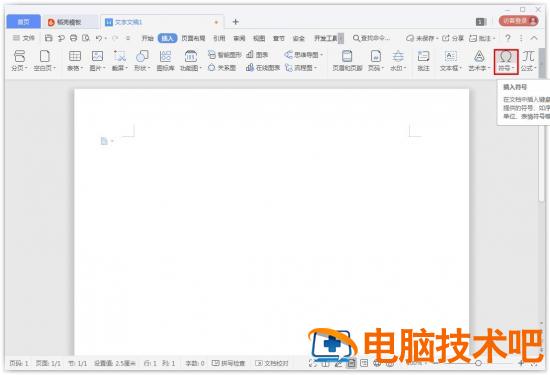Add a new tab with plus button
This screenshot has height=375, width=550.
(236, 22)
